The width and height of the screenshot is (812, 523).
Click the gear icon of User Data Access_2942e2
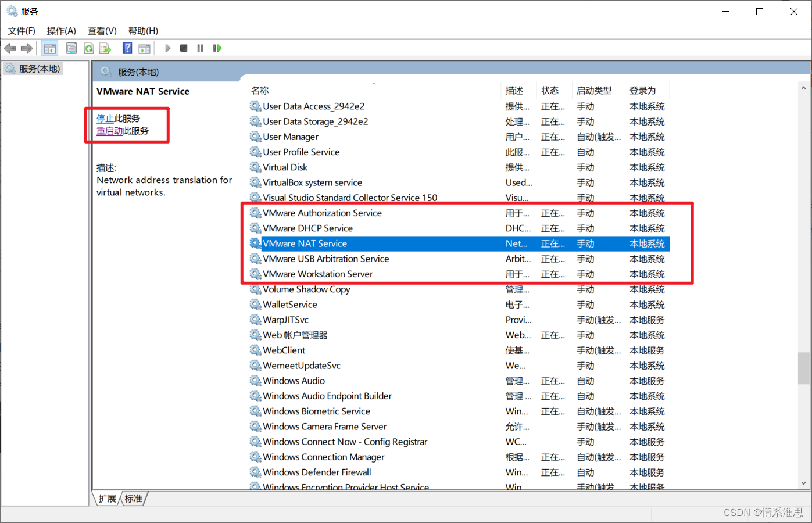[x=255, y=106]
